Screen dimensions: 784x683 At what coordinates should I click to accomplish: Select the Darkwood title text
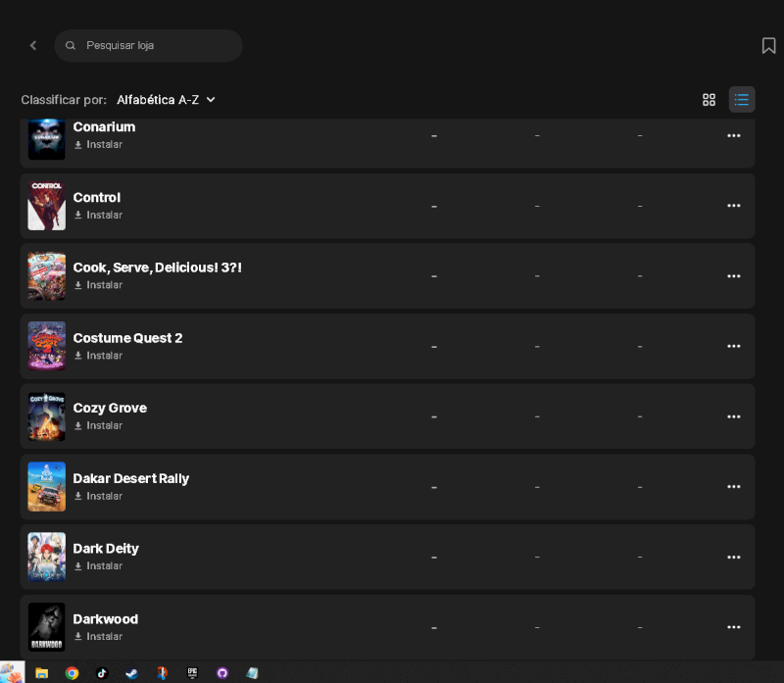tap(106, 619)
